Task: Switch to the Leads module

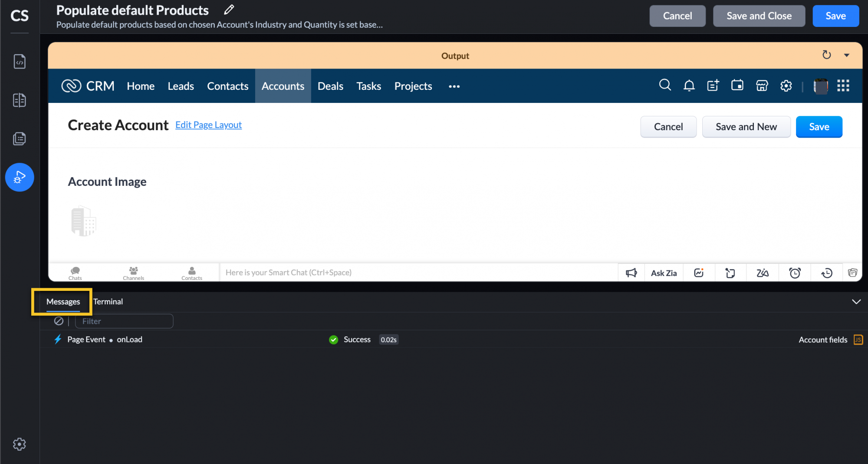Action: (x=181, y=86)
